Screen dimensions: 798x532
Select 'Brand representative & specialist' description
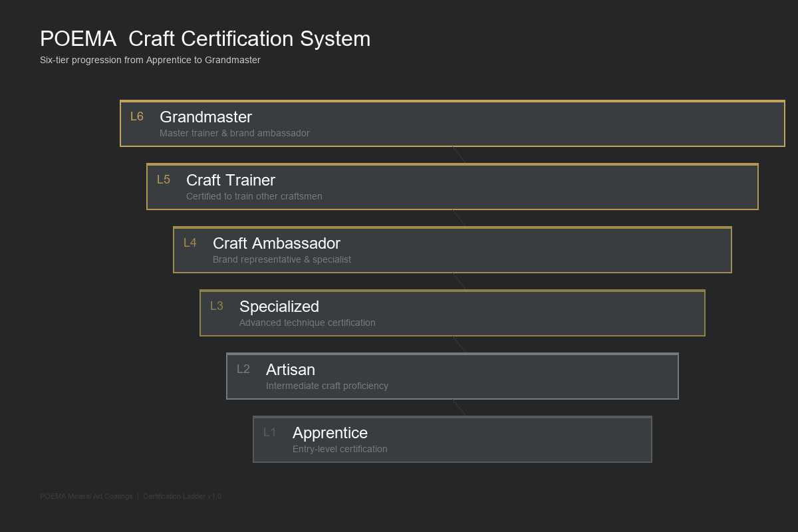click(x=282, y=259)
